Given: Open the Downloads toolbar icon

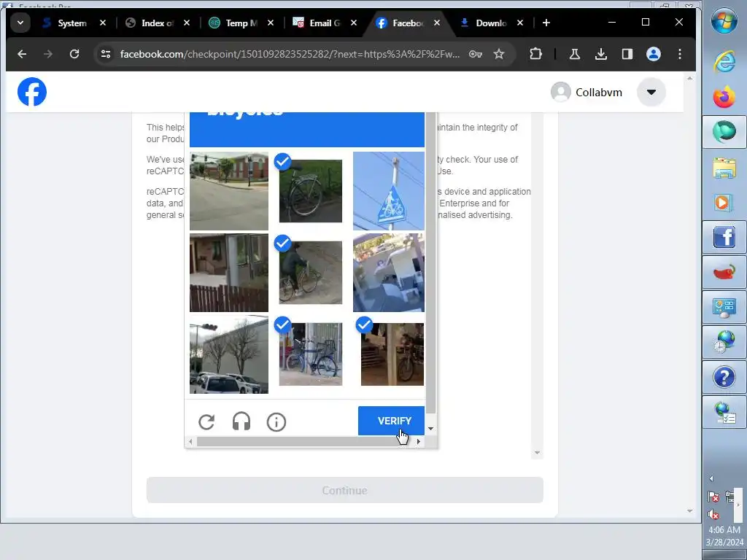Looking at the screenshot, I should click(x=601, y=54).
